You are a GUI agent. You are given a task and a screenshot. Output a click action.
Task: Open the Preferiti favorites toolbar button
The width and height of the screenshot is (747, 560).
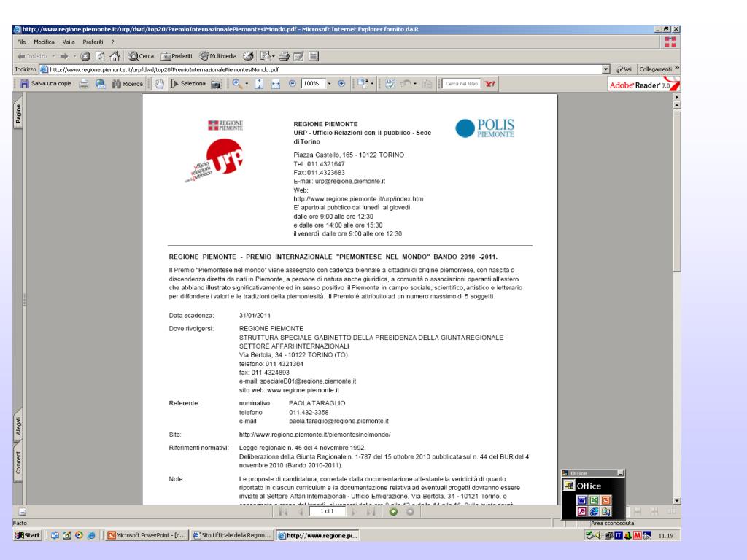click(x=177, y=56)
